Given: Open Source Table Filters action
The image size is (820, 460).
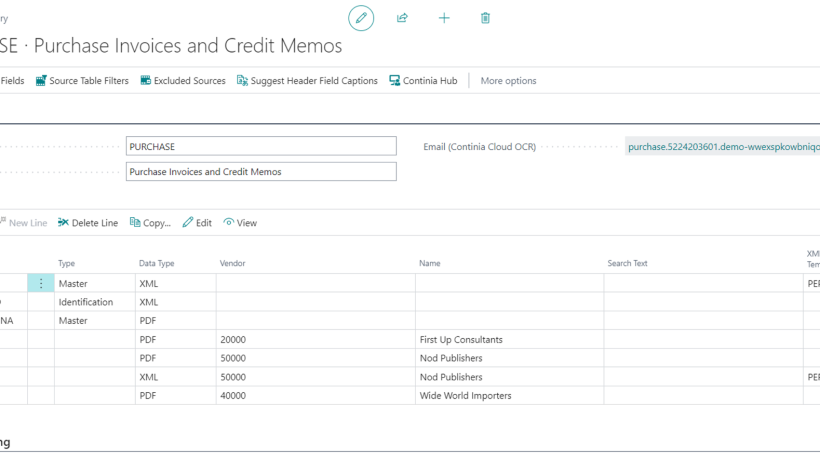Looking at the screenshot, I should 82,81.
